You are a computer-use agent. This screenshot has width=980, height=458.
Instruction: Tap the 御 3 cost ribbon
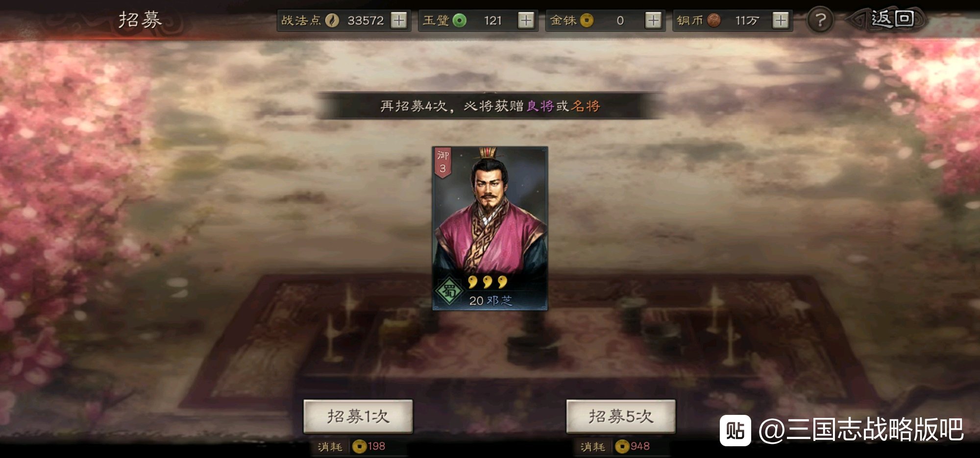442,162
